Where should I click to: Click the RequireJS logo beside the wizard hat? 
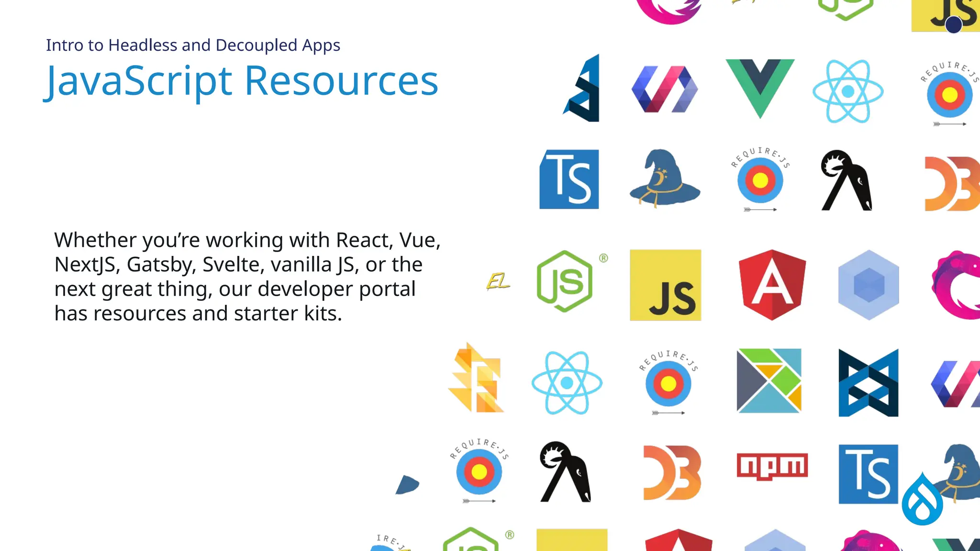coord(760,179)
